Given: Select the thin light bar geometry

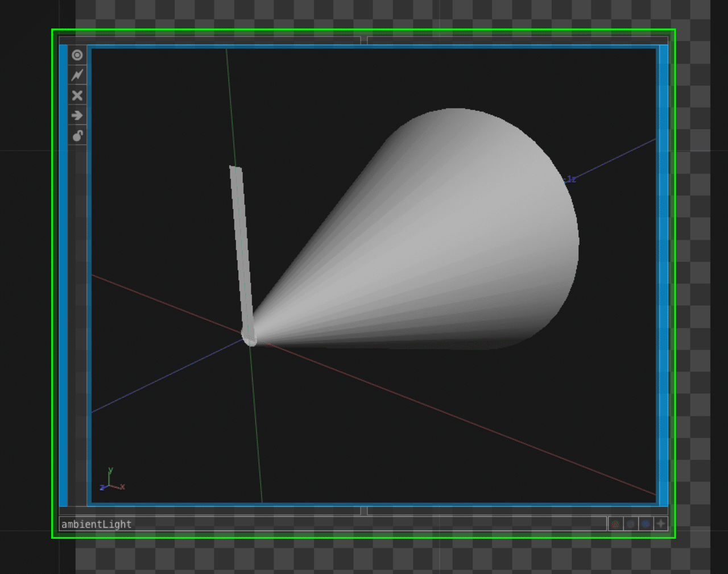Looking at the screenshot, I should click(x=242, y=250).
